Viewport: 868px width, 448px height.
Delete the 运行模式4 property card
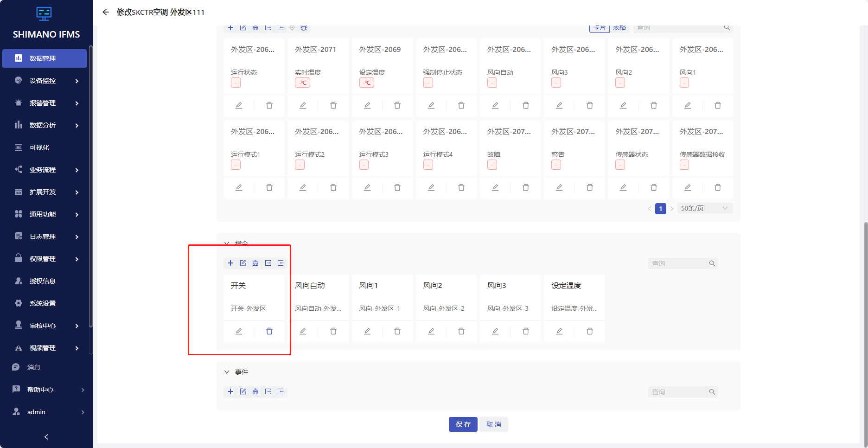[461, 187]
